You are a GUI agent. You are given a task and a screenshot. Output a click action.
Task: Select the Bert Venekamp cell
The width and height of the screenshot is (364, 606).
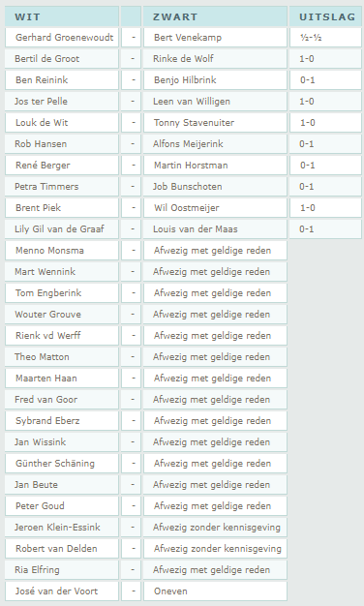pos(215,38)
